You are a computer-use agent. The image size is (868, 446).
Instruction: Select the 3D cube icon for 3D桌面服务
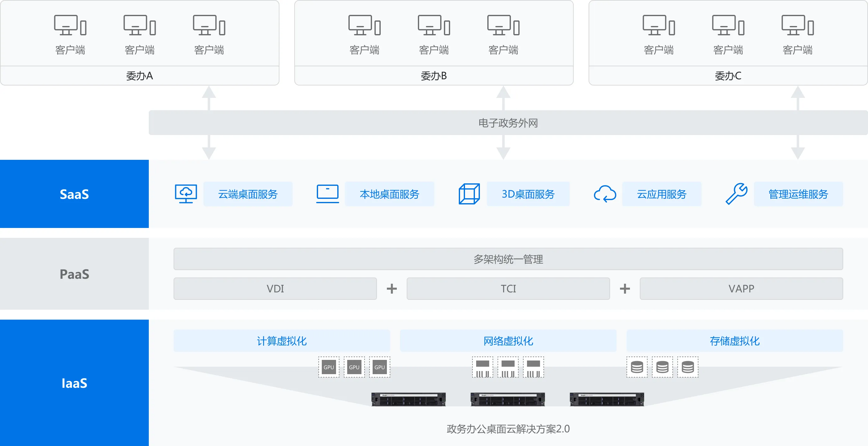[x=469, y=194]
